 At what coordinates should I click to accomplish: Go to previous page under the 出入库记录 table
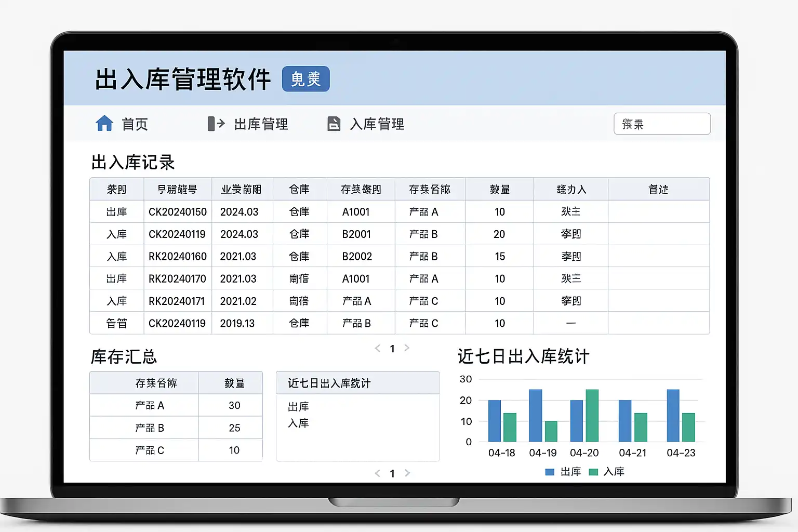point(378,348)
